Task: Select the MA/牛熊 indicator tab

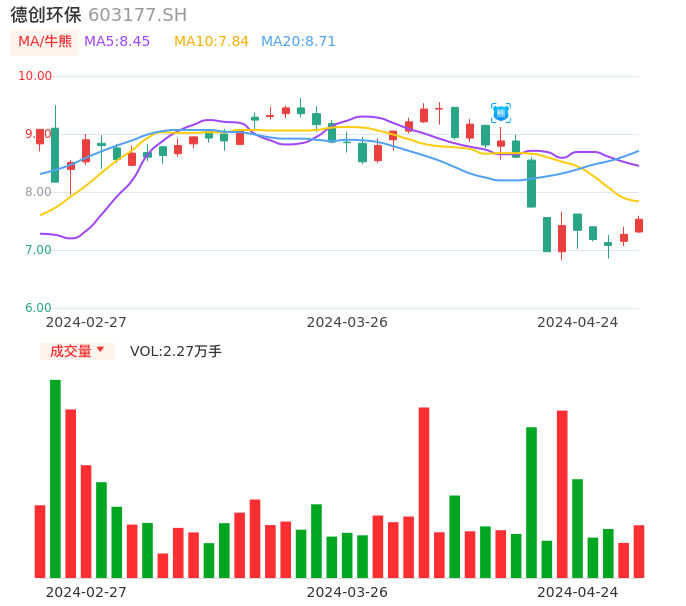Action: coord(45,42)
